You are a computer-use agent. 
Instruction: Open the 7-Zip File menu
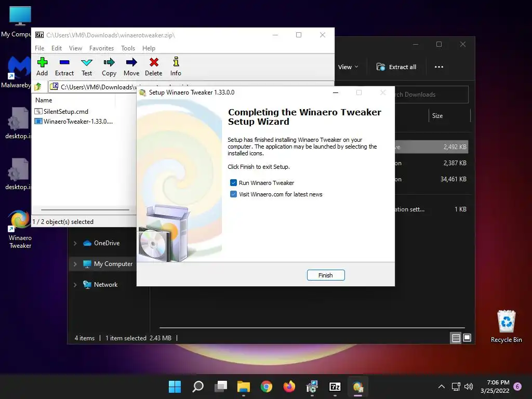[x=39, y=48]
